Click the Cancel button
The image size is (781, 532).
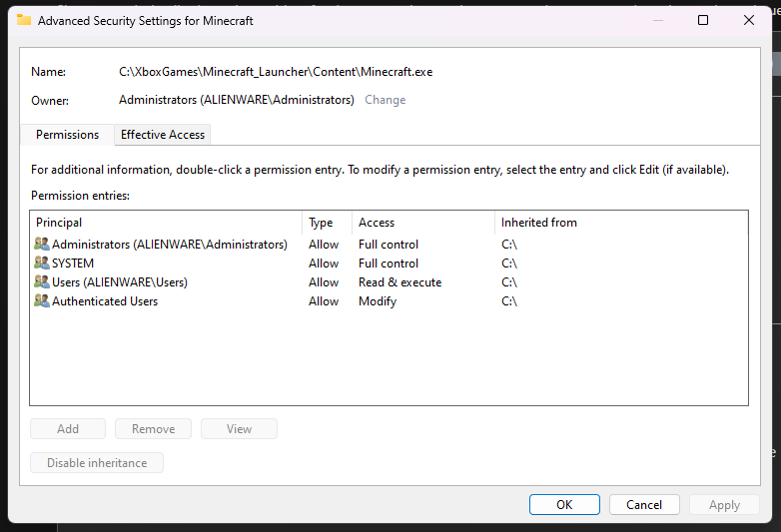point(644,505)
